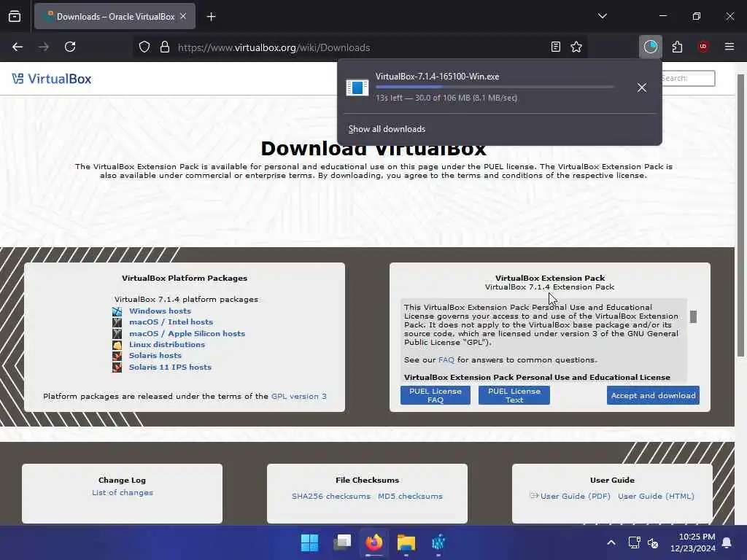Screen dimensions: 747x560
Task: Click the website Search input field
Action: click(x=688, y=78)
